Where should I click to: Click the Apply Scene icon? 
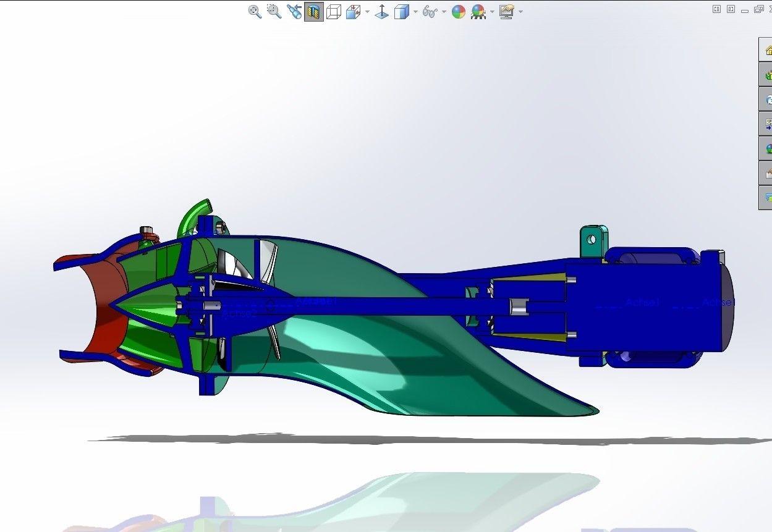pyautogui.click(x=478, y=12)
